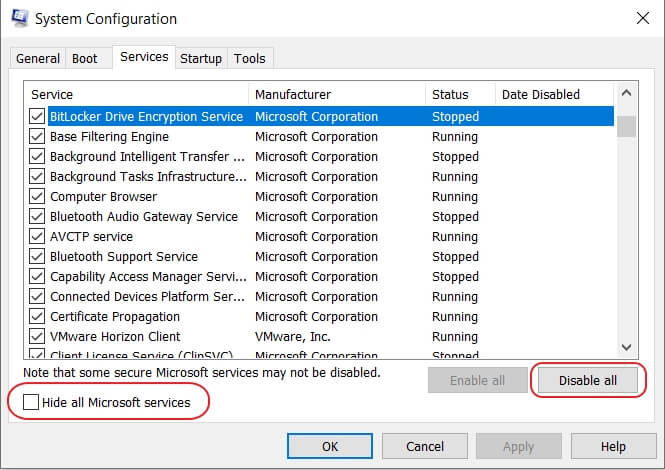Open Help for System Configuration

(613, 446)
